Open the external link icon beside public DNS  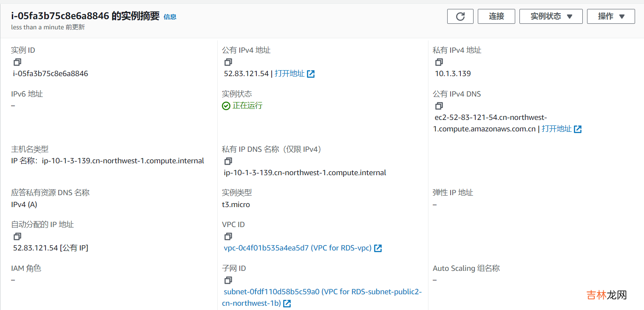pyautogui.click(x=578, y=129)
